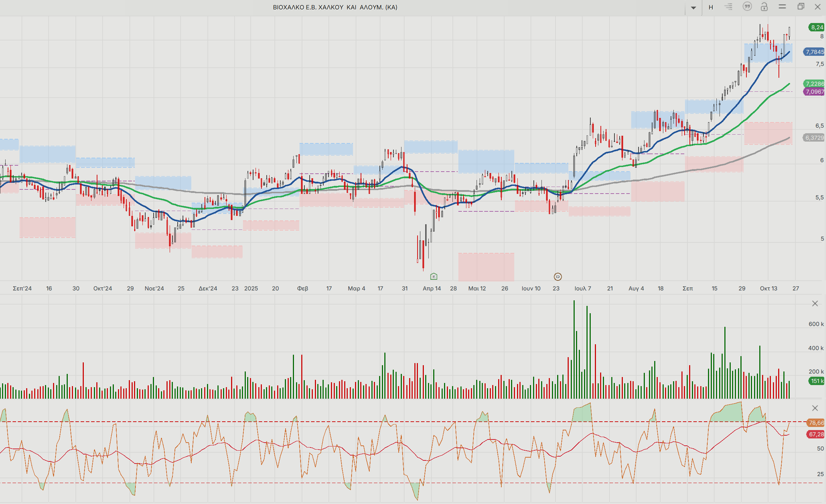Click the chart title ΒΙΟΧΑΛΚΟ Ε.Β. ΧΑΛΚΟΥ
The width and height of the screenshot is (826, 504).
coord(335,7)
